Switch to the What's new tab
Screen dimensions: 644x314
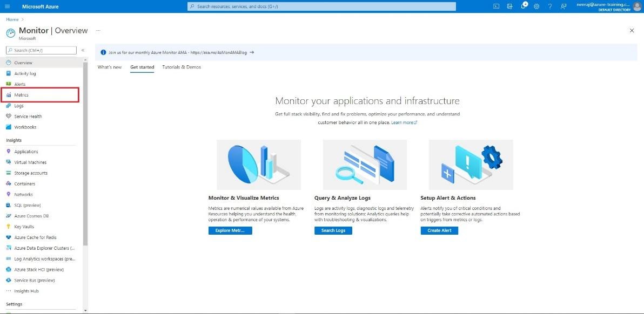tap(110, 67)
